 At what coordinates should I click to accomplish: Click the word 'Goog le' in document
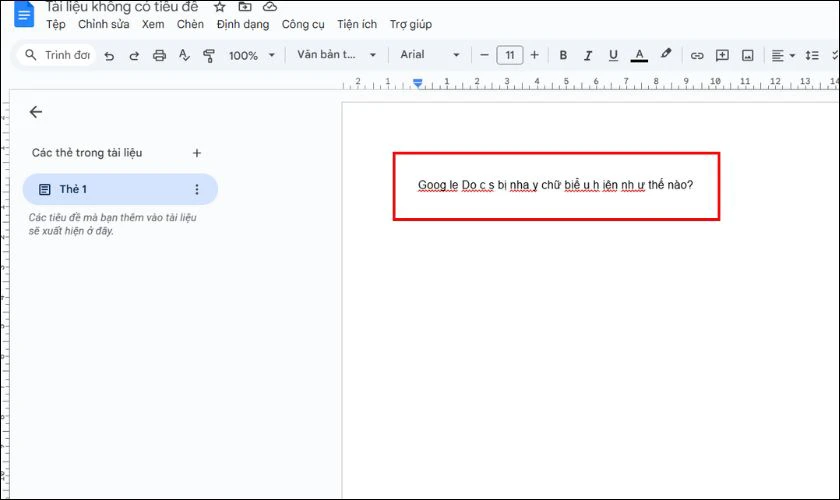click(438, 185)
